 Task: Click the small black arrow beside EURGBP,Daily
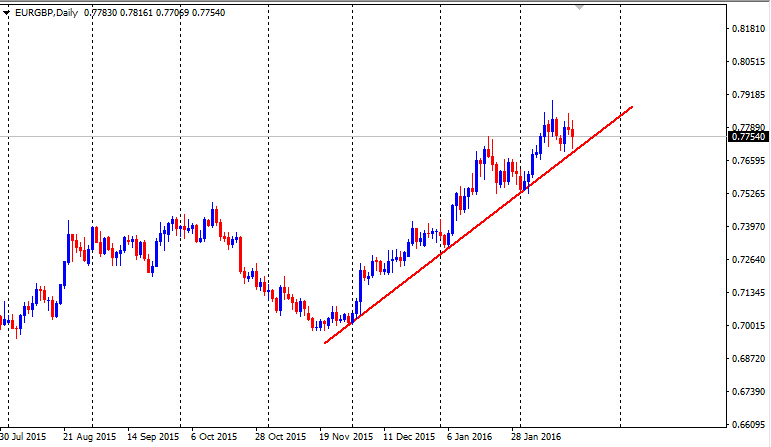pyautogui.click(x=6, y=13)
